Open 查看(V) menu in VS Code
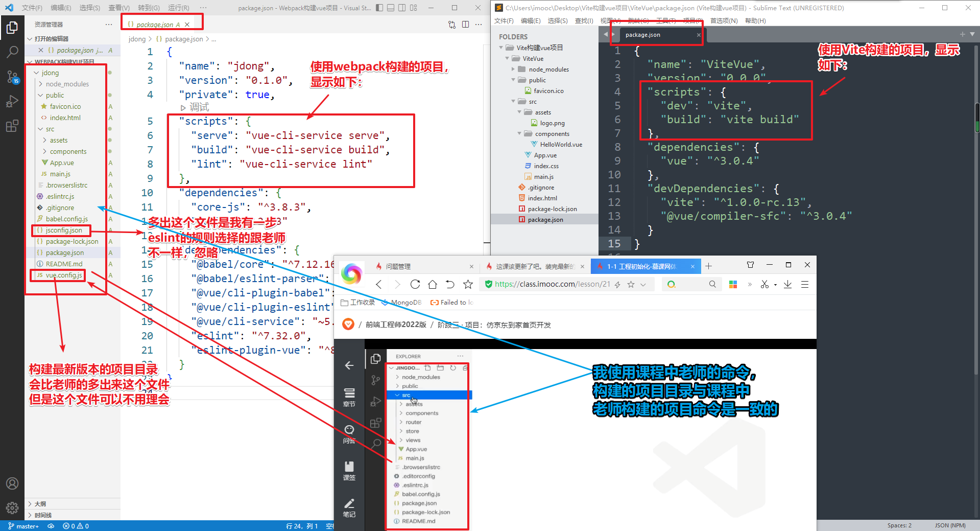 [119, 8]
